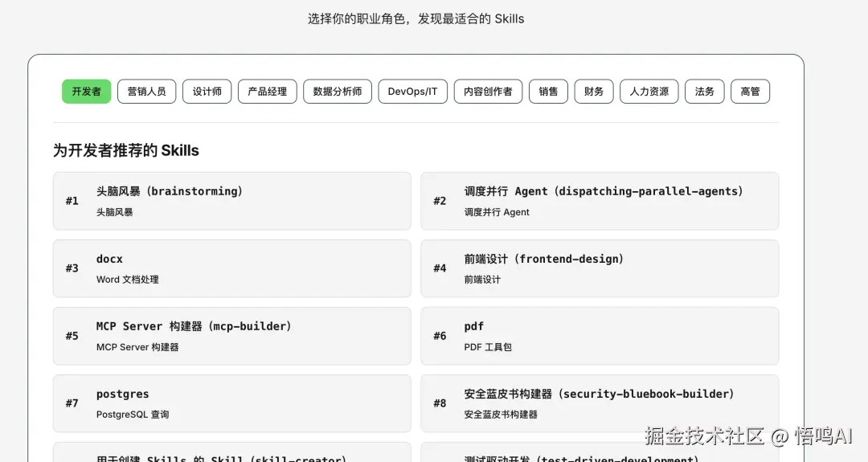Click the docx Word 文档处理 card
Image resolution: width=868 pixels, height=462 pixels.
pyautogui.click(x=232, y=268)
